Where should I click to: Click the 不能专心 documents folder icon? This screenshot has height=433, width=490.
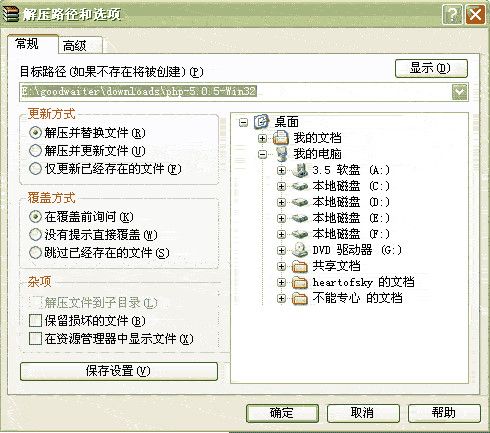pos(300,298)
